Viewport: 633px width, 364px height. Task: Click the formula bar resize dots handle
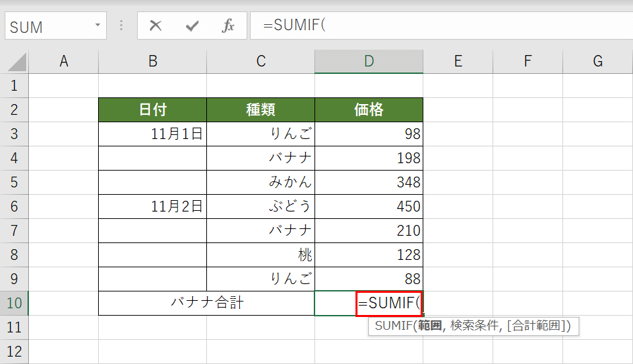click(x=121, y=26)
